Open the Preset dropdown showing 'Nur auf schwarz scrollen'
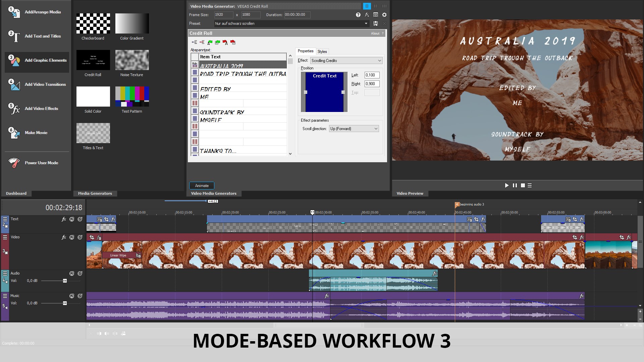 [366, 23]
